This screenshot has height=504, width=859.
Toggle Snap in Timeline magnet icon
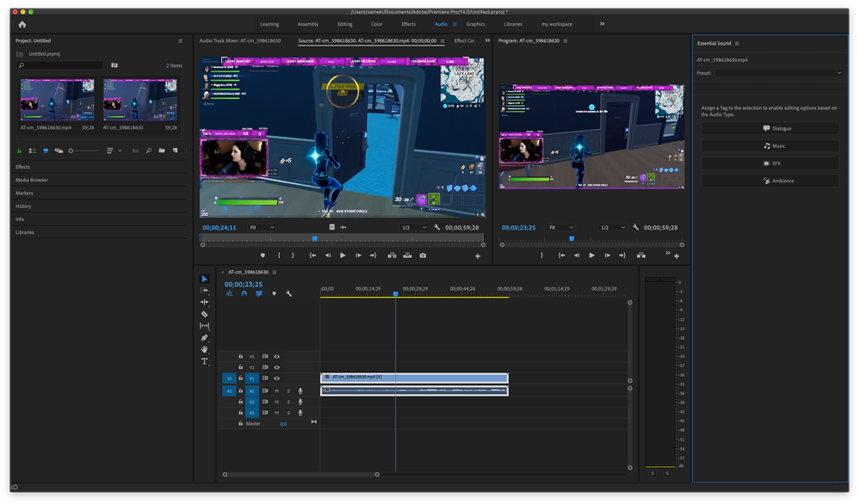(x=244, y=293)
